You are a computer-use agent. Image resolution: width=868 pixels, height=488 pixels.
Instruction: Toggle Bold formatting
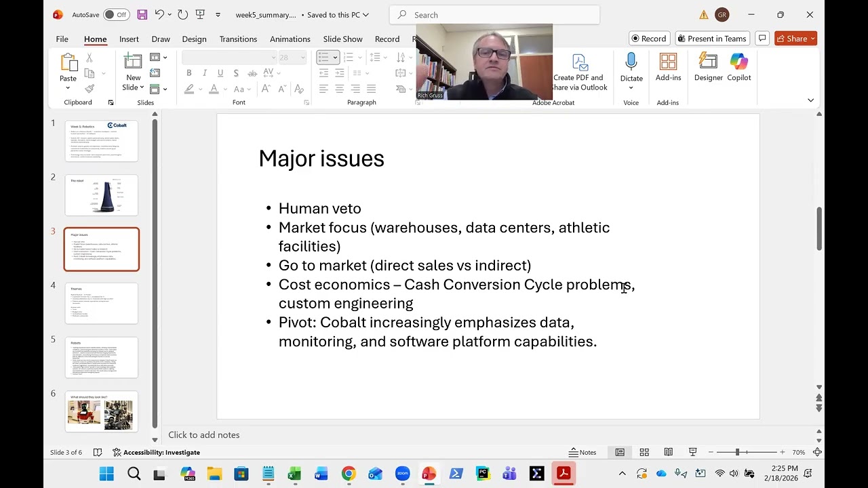click(189, 73)
